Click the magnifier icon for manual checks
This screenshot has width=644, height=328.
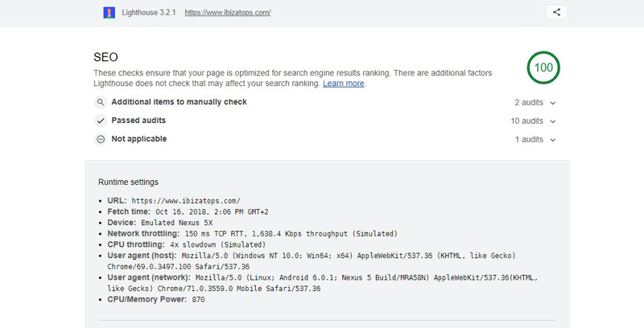(x=101, y=103)
